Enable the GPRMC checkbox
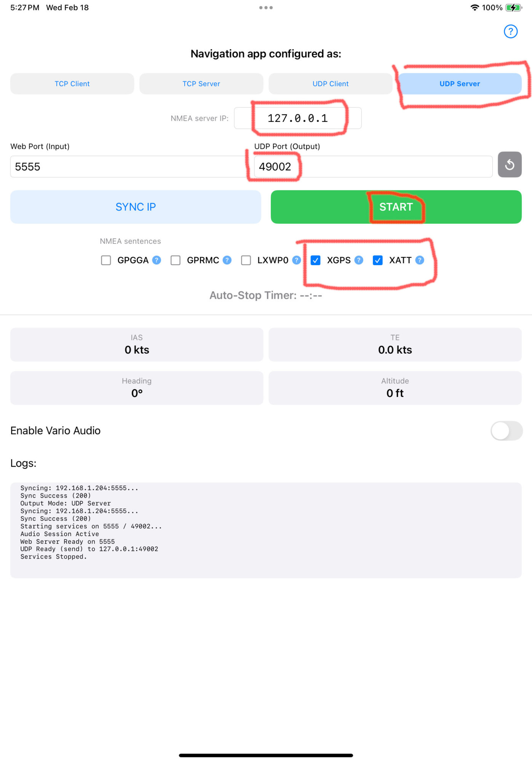Image resolution: width=532 pixels, height=762 pixels. click(176, 260)
